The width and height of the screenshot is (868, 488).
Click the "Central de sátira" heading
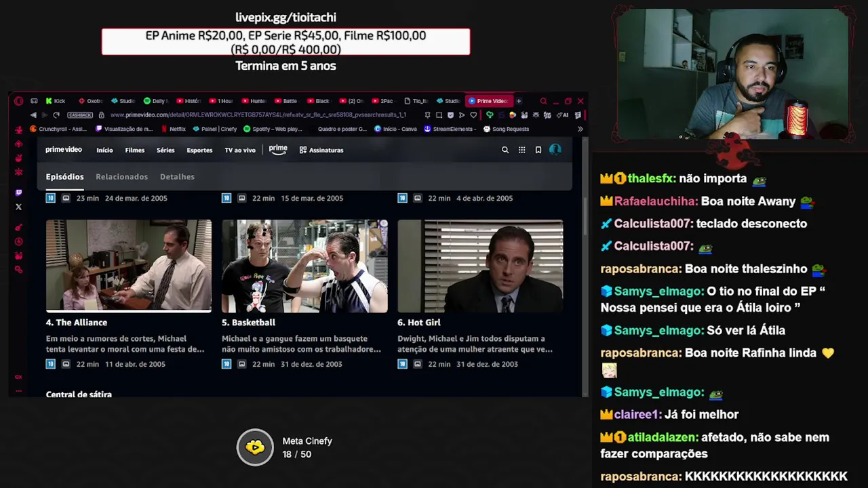(79, 394)
